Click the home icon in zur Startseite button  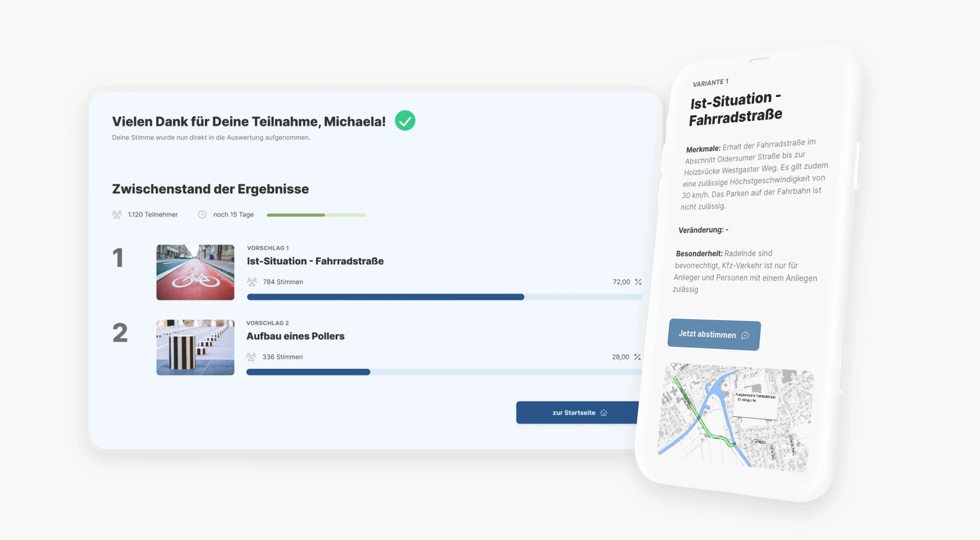pos(603,413)
